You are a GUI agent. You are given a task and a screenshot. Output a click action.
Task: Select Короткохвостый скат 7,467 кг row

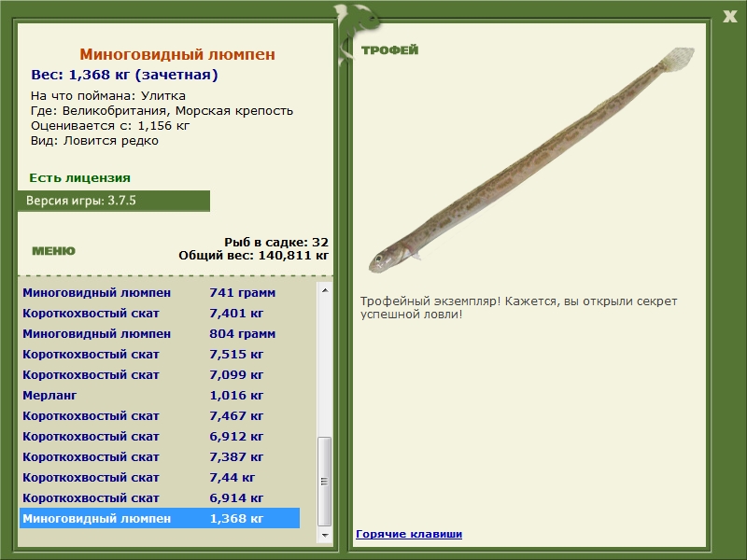[x=160, y=415]
